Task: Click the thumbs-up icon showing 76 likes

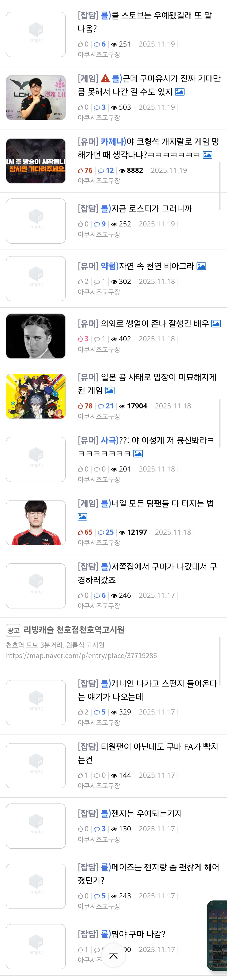Action: coord(80,170)
